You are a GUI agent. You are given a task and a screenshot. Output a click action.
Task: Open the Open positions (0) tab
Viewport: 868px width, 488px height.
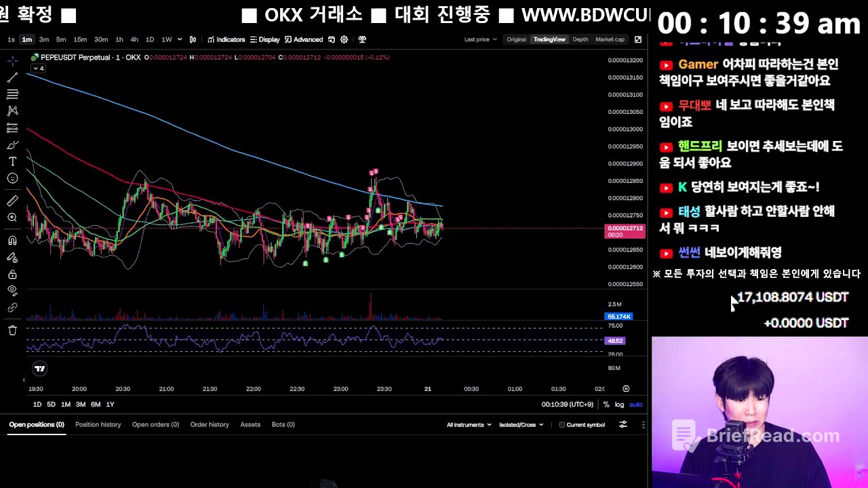click(x=37, y=425)
